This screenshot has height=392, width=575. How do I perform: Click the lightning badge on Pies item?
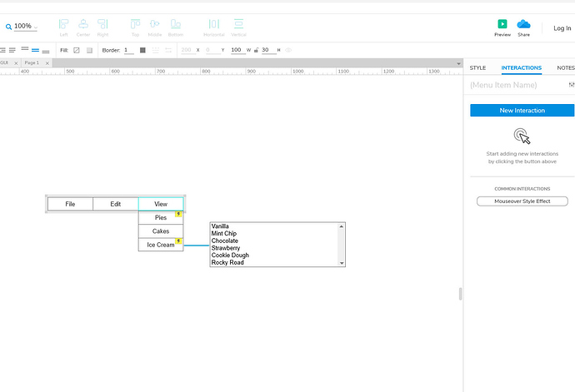point(178,214)
